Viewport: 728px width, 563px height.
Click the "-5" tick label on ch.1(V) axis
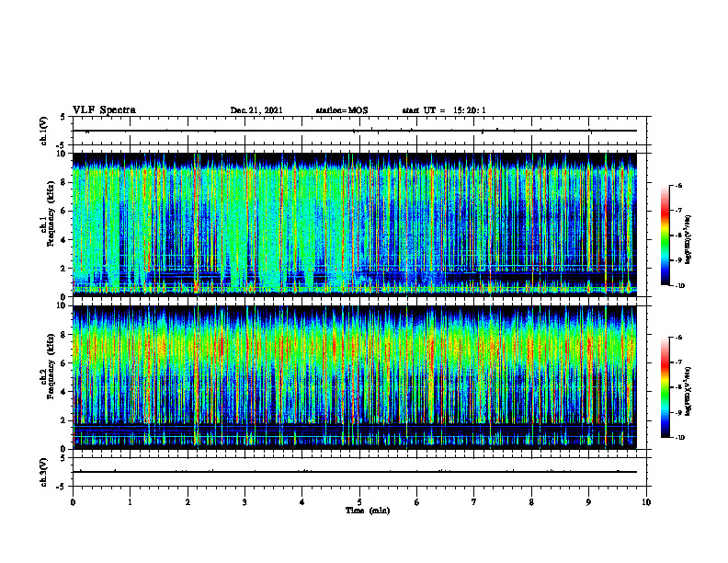(63, 146)
